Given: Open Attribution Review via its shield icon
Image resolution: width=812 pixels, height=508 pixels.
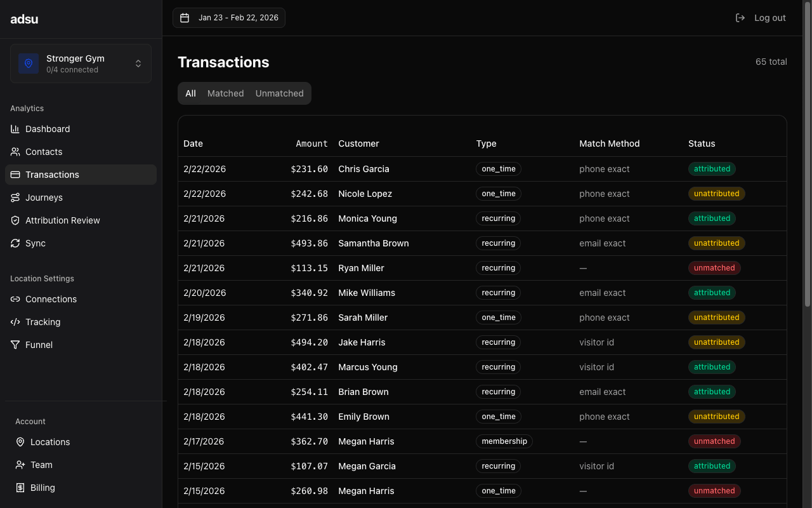Looking at the screenshot, I should (x=15, y=220).
